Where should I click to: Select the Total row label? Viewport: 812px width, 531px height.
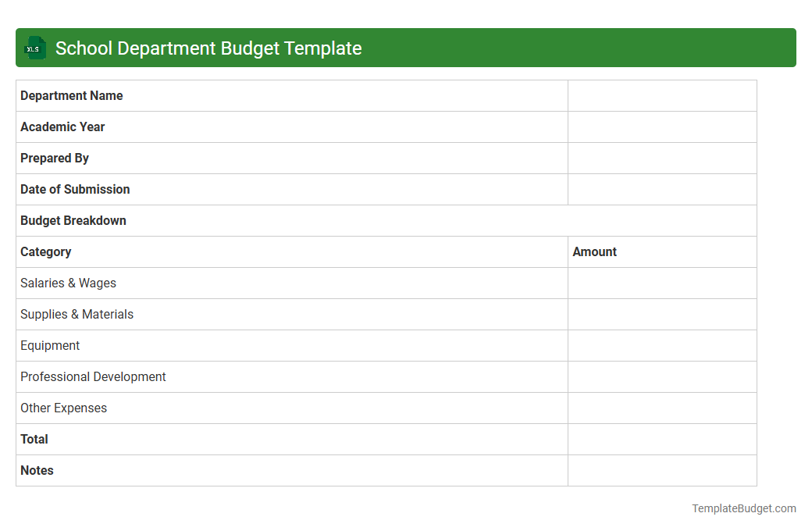coord(34,439)
